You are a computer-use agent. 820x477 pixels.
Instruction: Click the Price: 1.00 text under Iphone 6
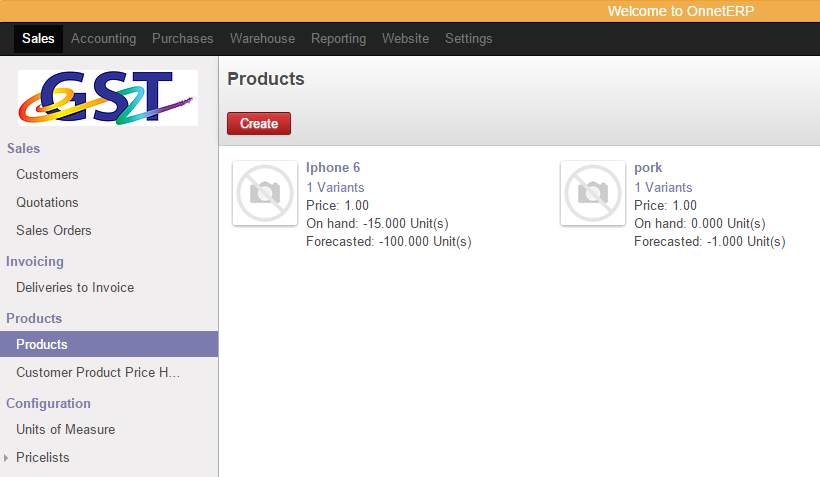337,206
